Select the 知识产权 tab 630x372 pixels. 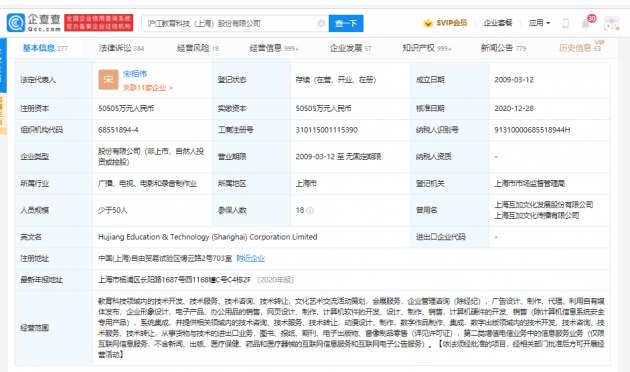[x=427, y=48]
